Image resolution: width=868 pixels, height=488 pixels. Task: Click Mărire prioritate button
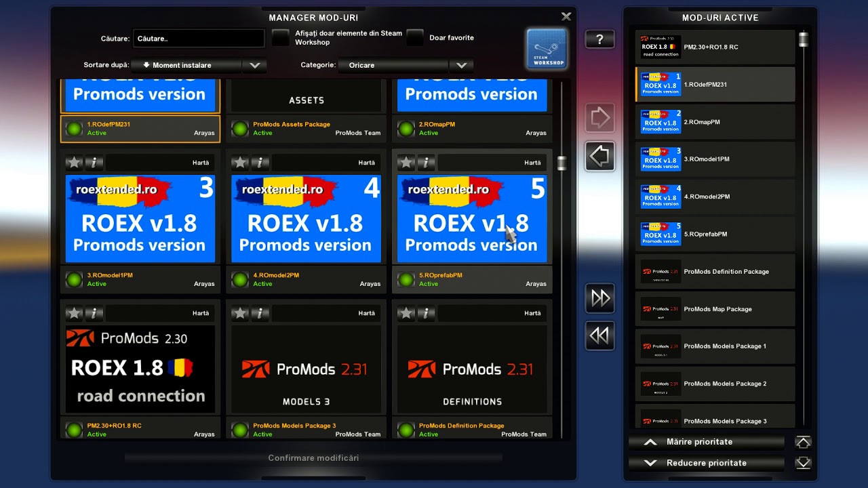707,442
